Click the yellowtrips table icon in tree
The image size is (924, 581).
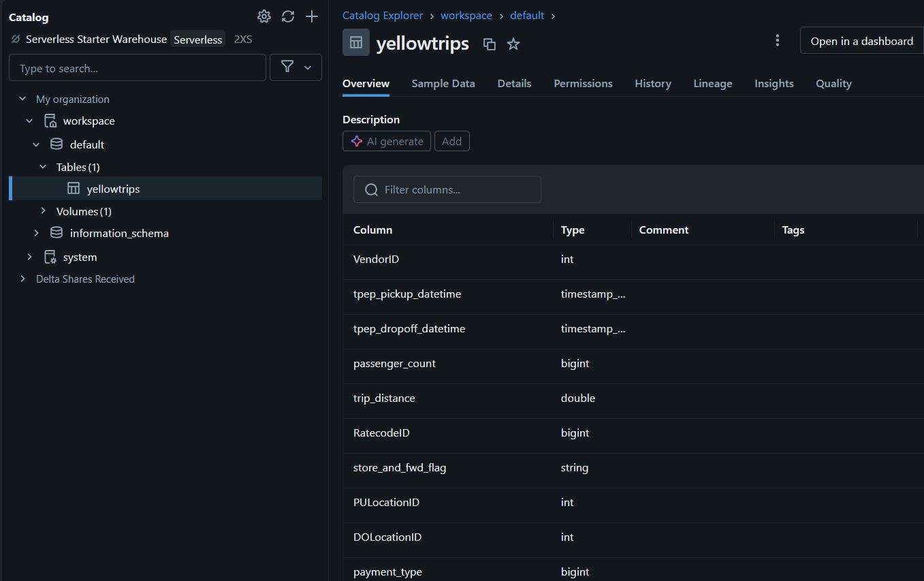pyautogui.click(x=74, y=189)
